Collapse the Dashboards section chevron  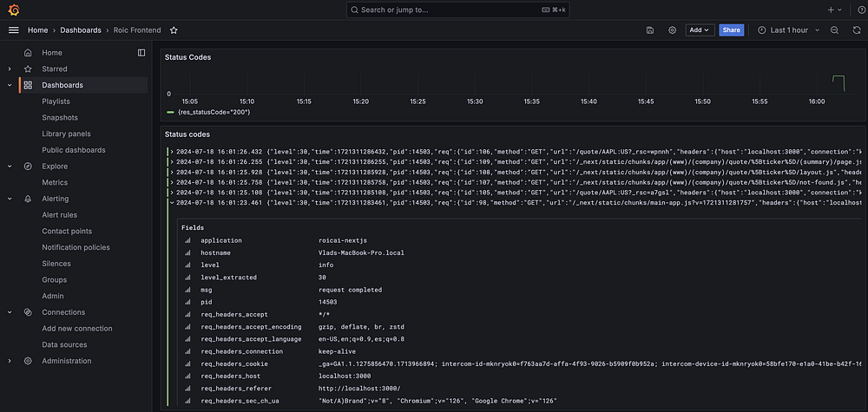click(x=10, y=85)
